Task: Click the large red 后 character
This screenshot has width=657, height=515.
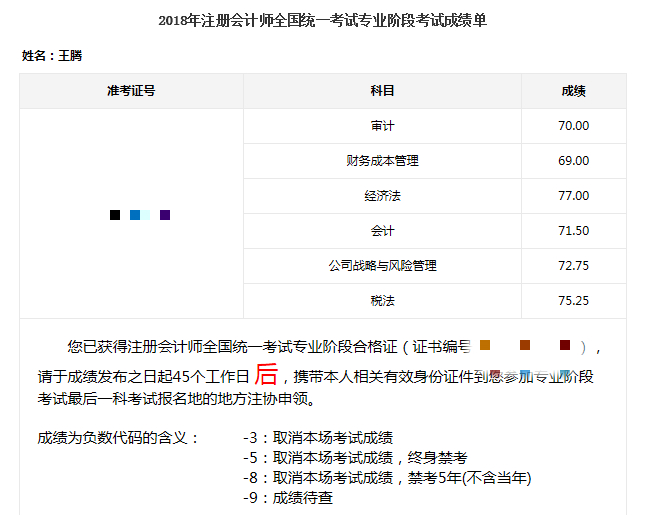Action: coord(265,375)
